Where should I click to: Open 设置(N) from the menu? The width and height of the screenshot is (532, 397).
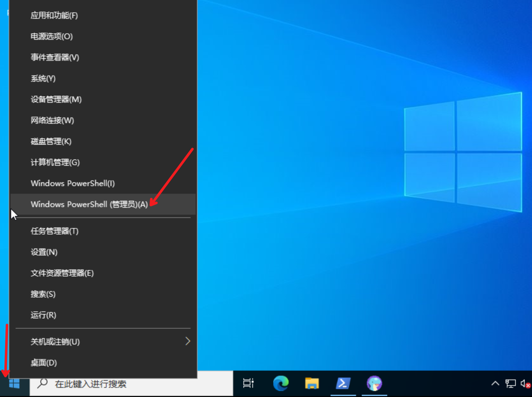[x=44, y=252]
